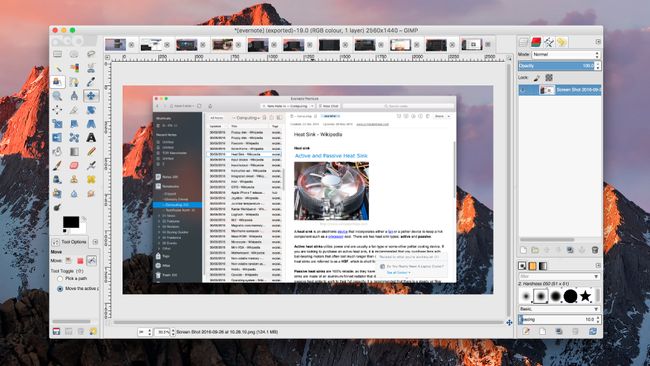Switch to the Channels tab in the dock
The height and width of the screenshot is (366, 650).
[536, 42]
